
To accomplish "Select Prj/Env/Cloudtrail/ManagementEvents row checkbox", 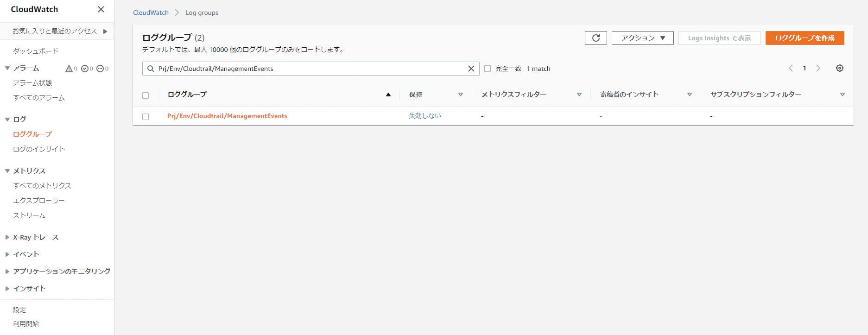I will [146, 117].
